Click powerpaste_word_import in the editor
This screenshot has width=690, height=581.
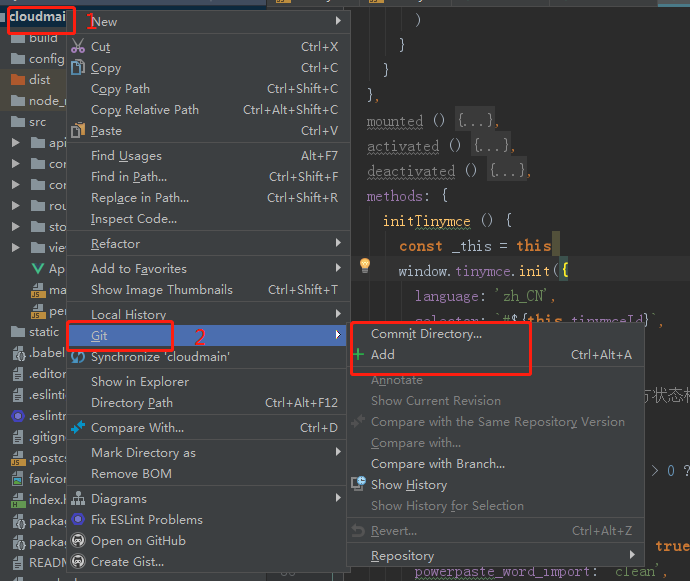502,571
